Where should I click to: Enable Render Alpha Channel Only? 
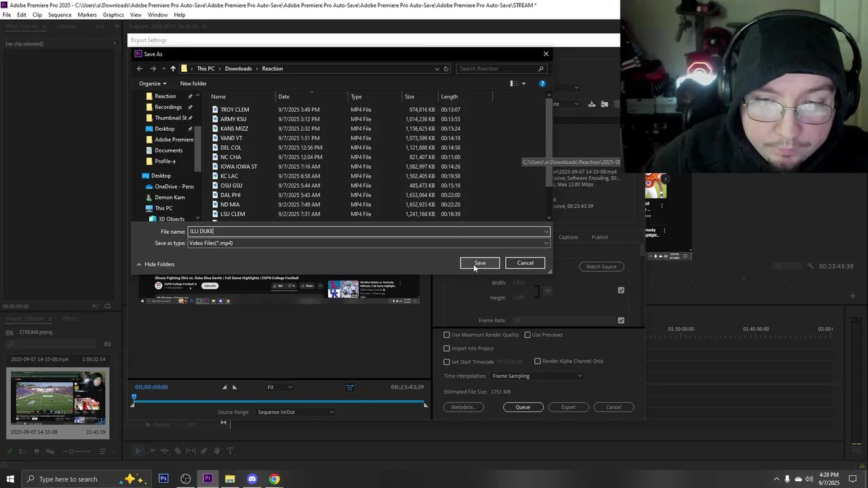(538, 361)
